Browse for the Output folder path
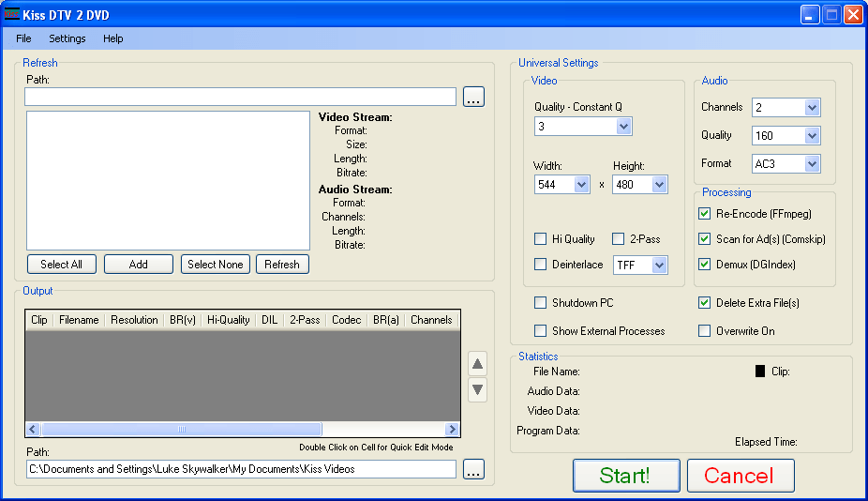Viewport: 868px width, 501px height. [473, 469]
